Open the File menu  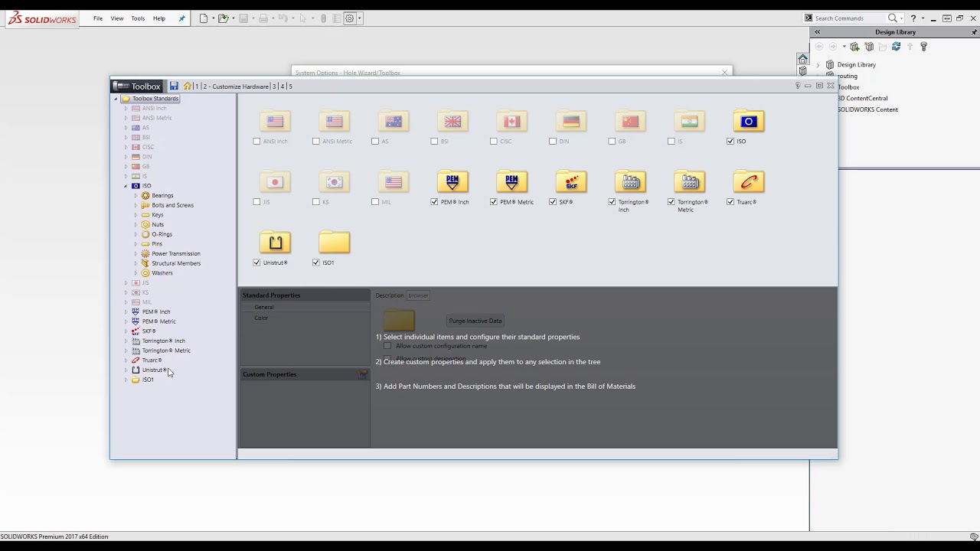click(x=98, y=18)
